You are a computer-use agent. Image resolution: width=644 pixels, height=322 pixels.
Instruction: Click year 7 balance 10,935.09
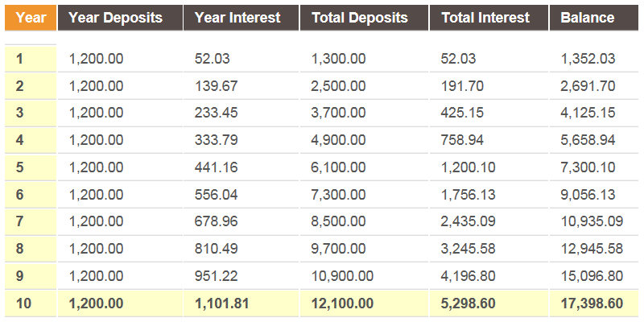click(592, 222)
